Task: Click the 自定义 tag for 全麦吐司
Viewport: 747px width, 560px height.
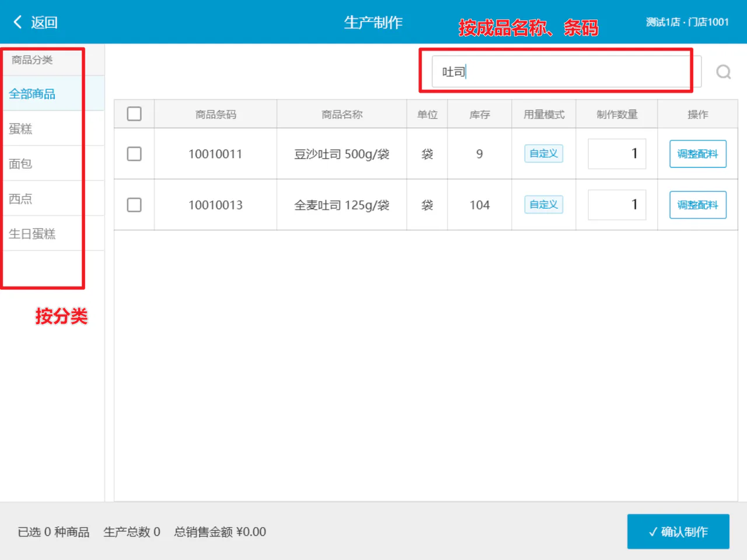Action: (544, 205)
